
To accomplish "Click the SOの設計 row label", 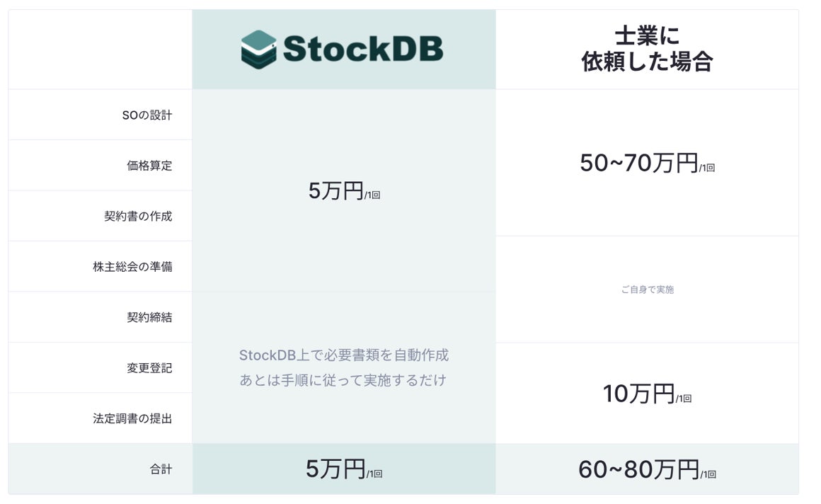I will tap(147, 115).
